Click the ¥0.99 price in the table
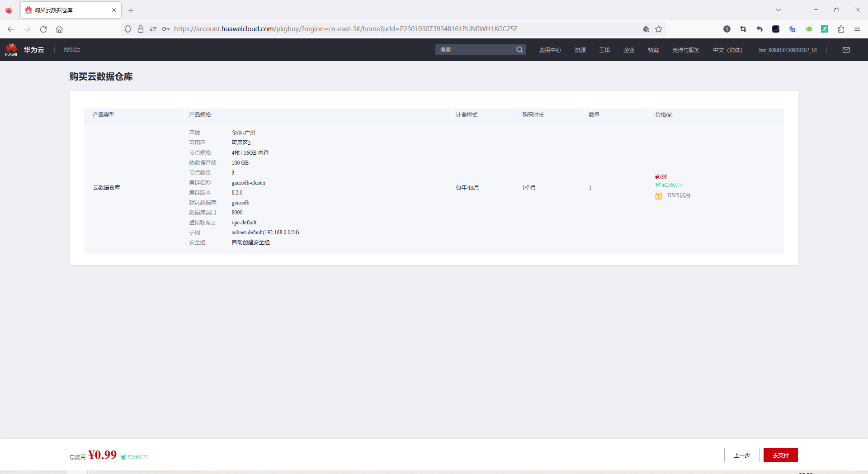Screen dimensions: 868x474 click(661, 177)
